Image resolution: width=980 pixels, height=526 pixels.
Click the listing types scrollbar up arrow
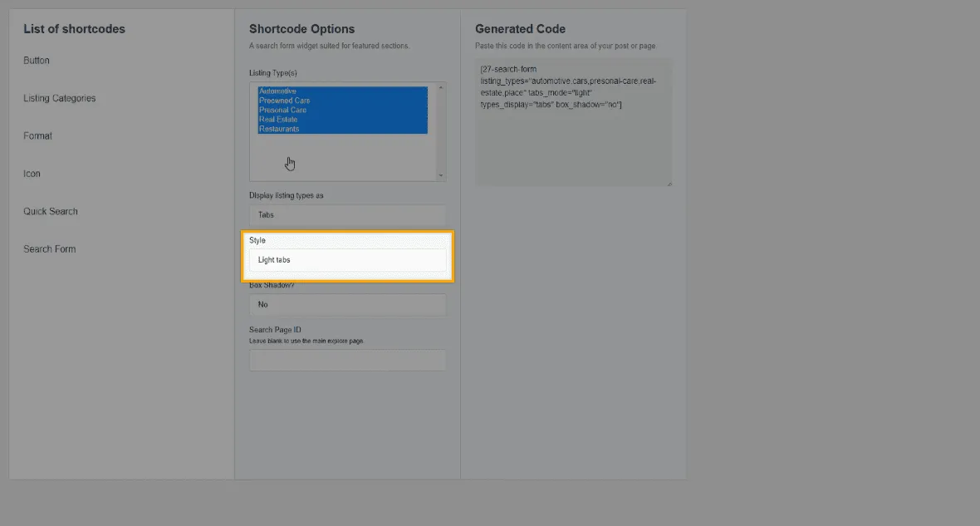click(x=441, y=87)
